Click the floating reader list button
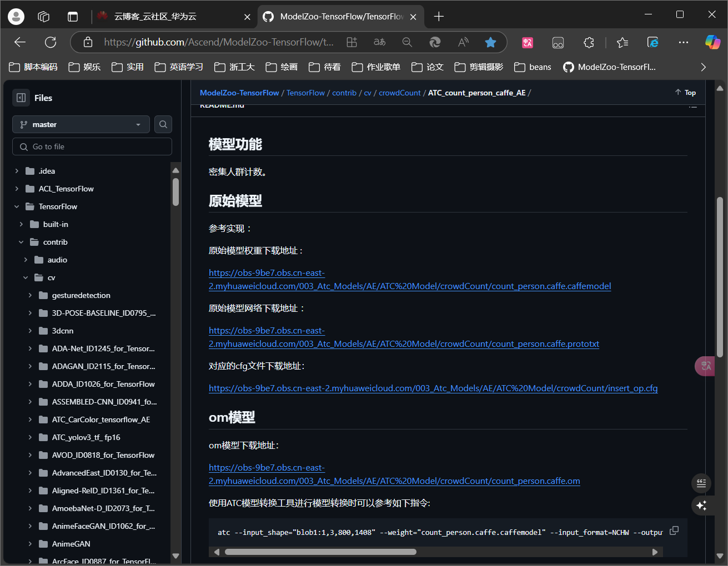The width and height of the screenshot is (728, 566). [701, 483]
